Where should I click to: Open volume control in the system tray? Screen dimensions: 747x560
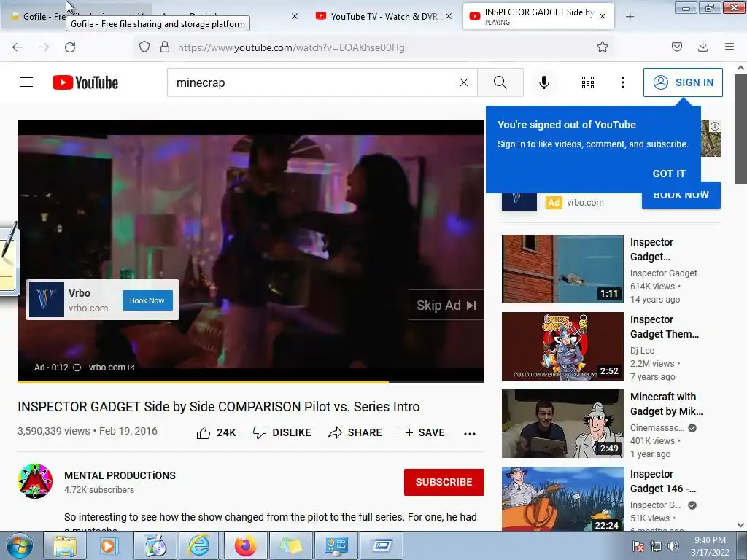pyautogui.click(x=673, y=546)
